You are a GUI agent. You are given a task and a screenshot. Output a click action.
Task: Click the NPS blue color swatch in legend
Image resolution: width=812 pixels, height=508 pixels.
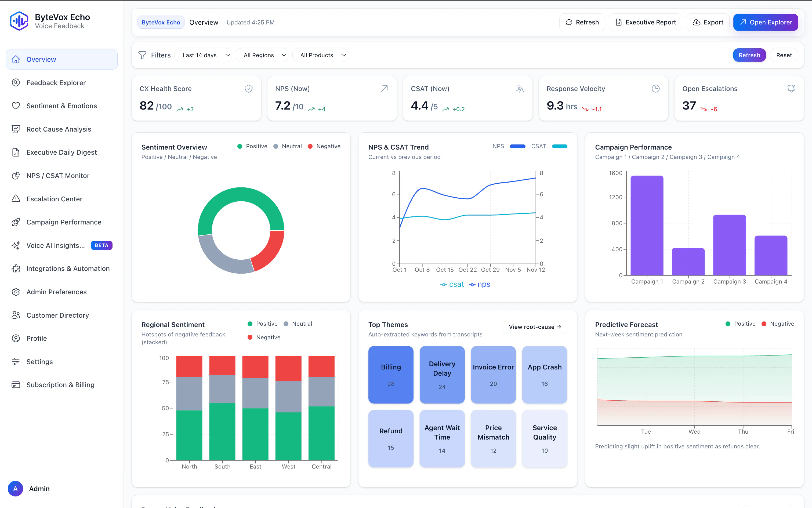[517, 146]
